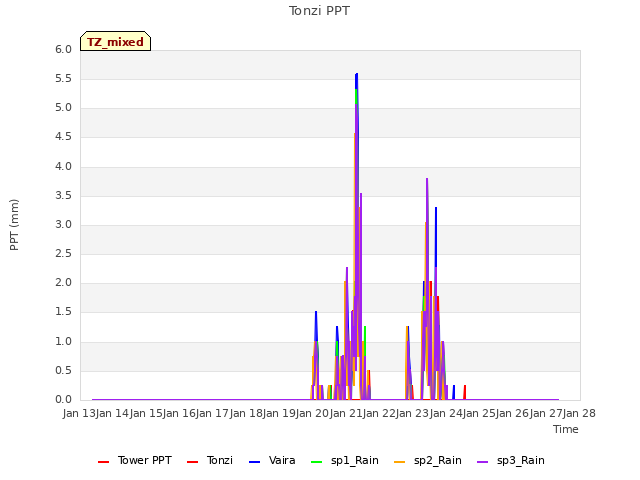Click the sp1_Rain legend label
The image size is (640, 480).
pos(355,460)
